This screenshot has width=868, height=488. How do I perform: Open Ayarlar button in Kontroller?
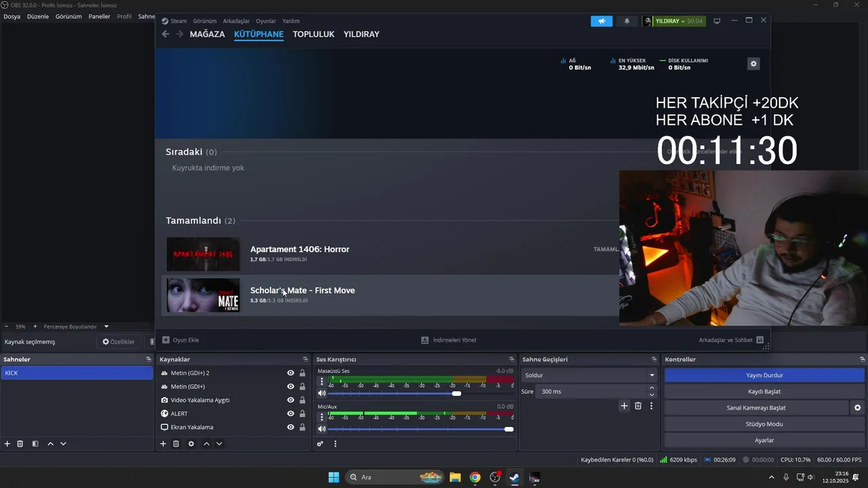764,440
